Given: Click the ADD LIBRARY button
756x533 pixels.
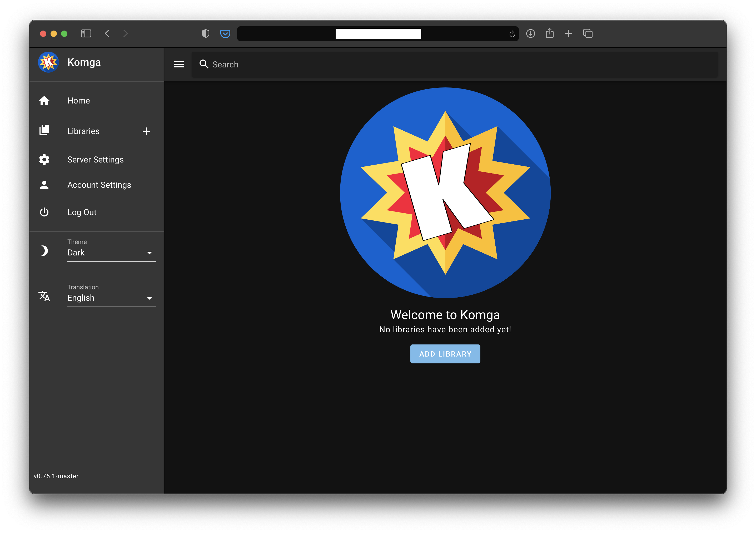Looking at the screenshot, I should [x=445, y=354].
